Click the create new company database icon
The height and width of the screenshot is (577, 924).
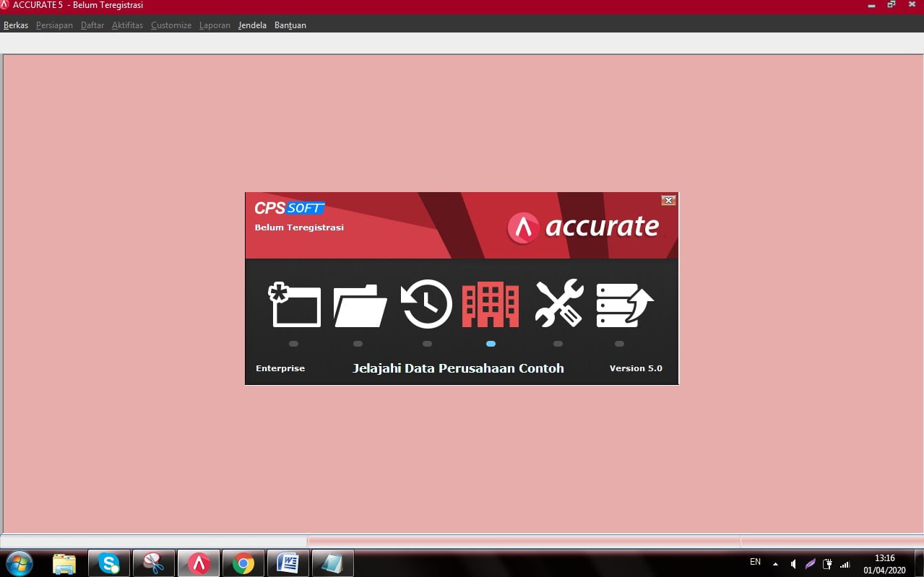tap(294, 304)
